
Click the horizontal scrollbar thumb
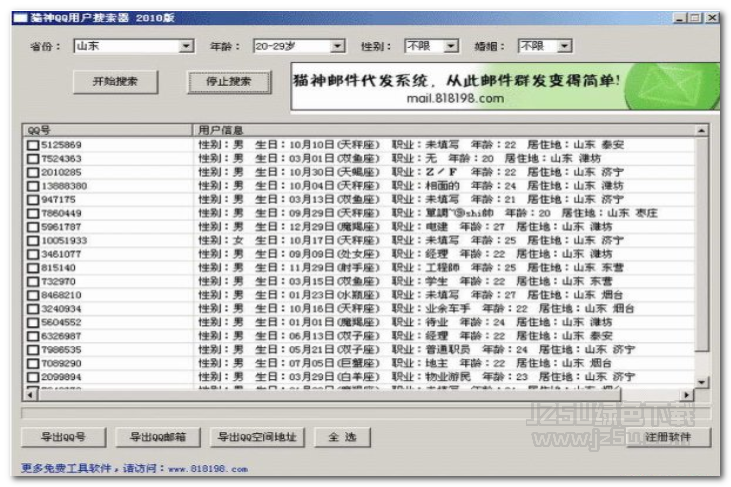pos(330,395)
